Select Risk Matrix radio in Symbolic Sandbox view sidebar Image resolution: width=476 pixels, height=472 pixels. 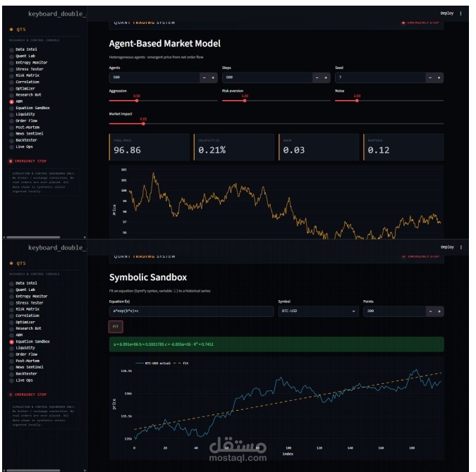click(11, 309)
